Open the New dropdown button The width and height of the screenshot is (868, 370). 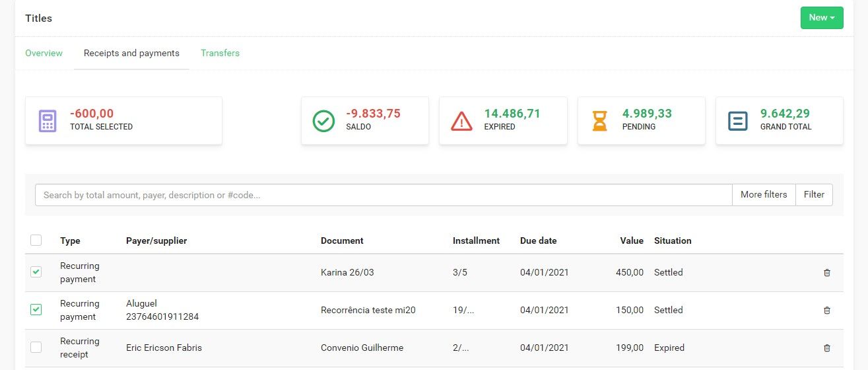822,18
